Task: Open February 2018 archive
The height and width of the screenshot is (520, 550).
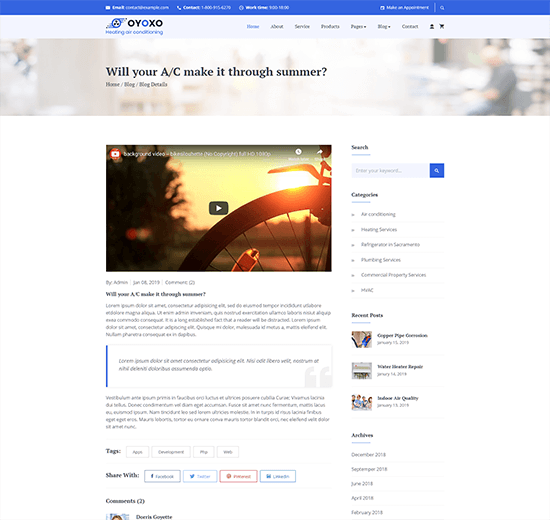Action: tap(367, 513)
